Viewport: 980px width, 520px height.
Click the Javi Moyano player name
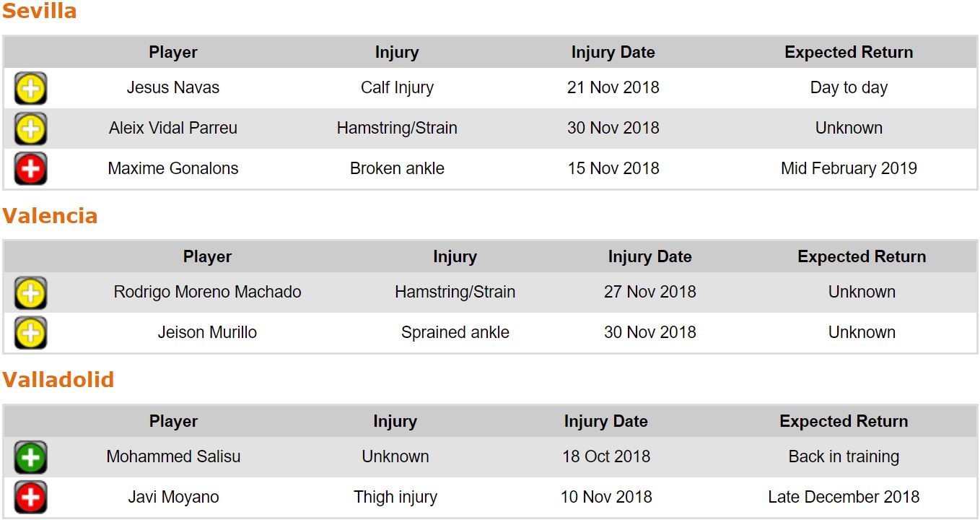click(x=173, y=498)
